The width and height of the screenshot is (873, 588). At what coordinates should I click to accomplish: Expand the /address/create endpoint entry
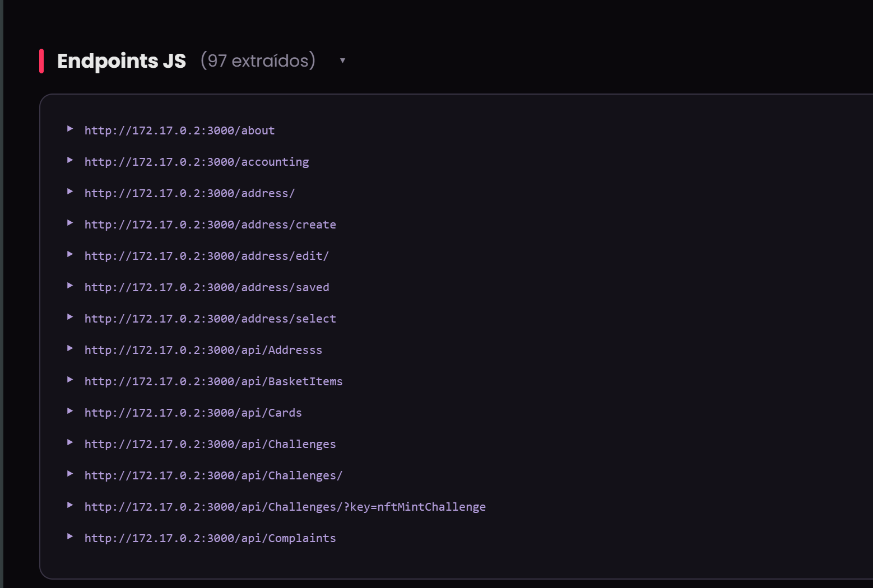[71, 223]
